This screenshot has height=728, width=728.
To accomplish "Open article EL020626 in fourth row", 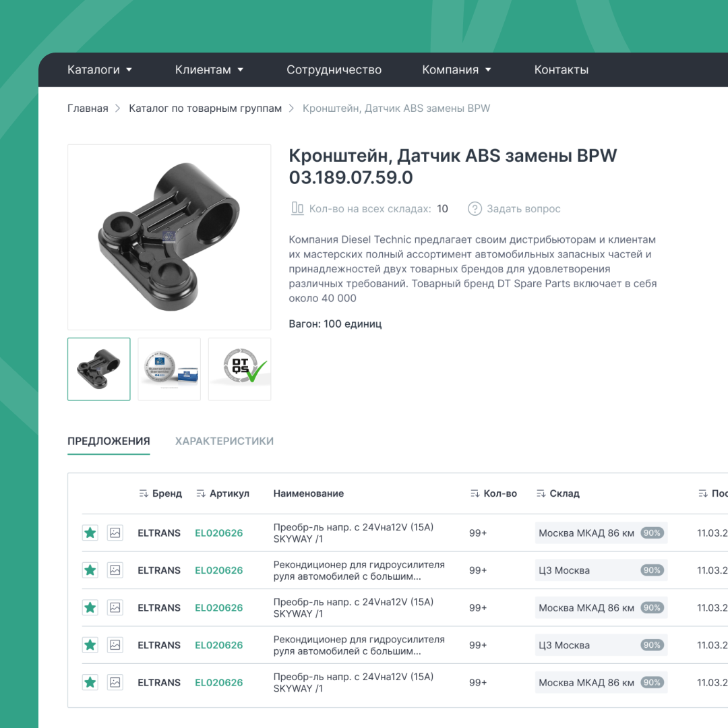I will tap(218, 645).
